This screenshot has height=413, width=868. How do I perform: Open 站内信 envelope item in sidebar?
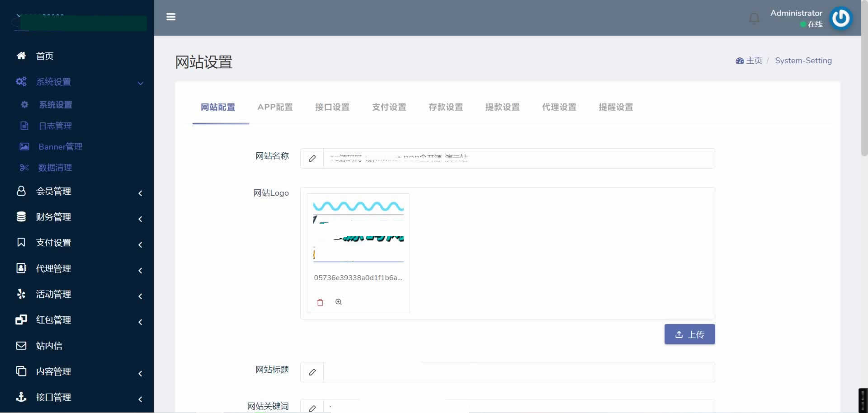(49, 346)
